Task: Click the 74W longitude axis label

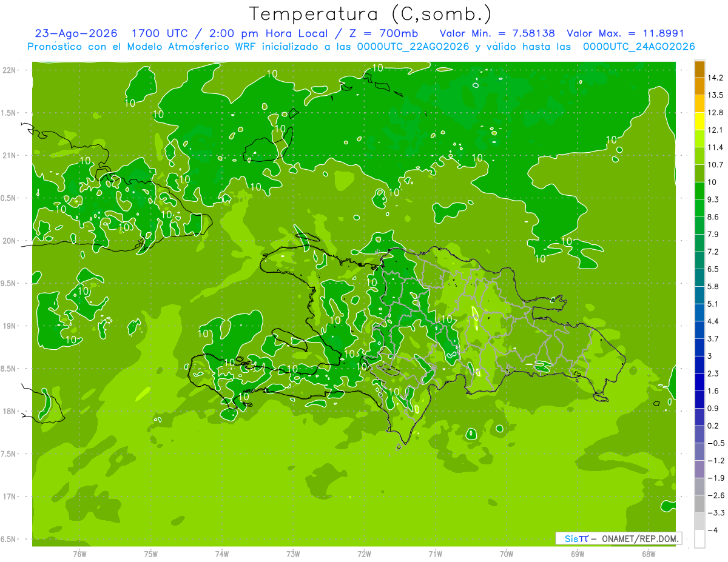Action: 222,554
